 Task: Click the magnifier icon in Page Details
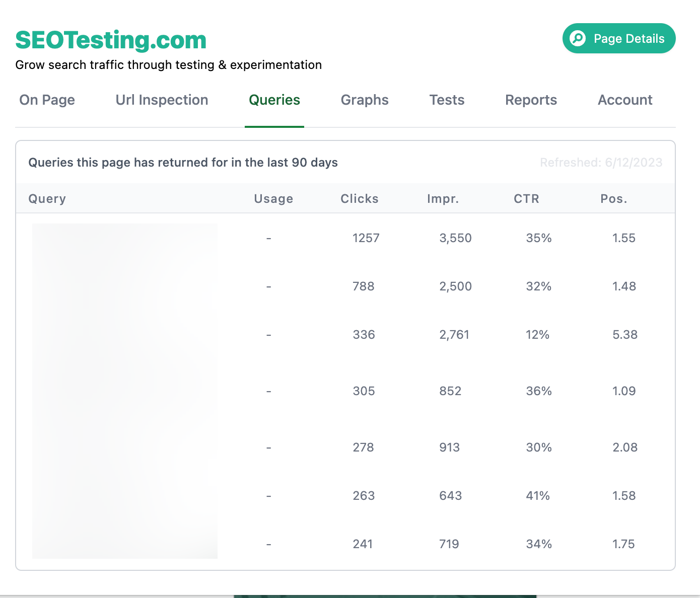(x=578, y=38)
